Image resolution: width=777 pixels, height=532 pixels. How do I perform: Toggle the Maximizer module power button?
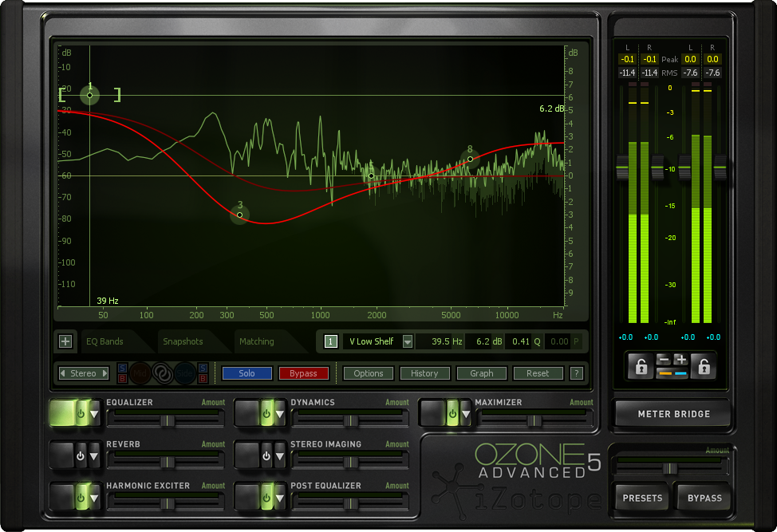click(x=452, y=414)
